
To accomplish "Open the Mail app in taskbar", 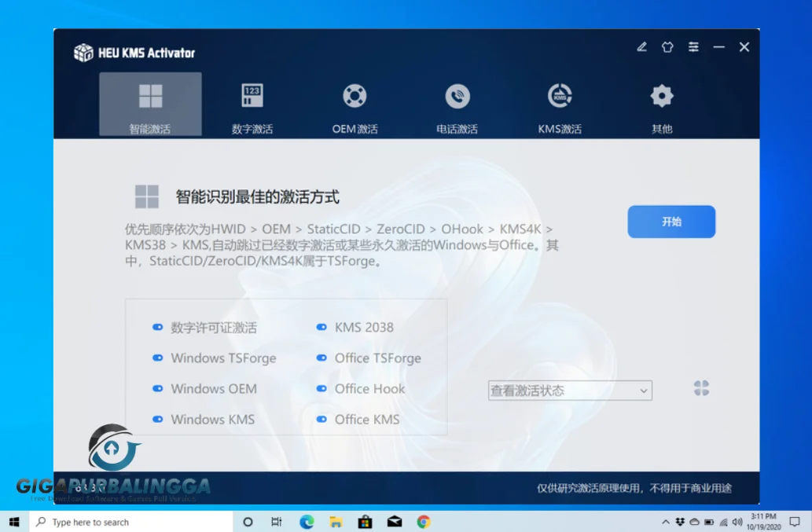I will [395, 522].
